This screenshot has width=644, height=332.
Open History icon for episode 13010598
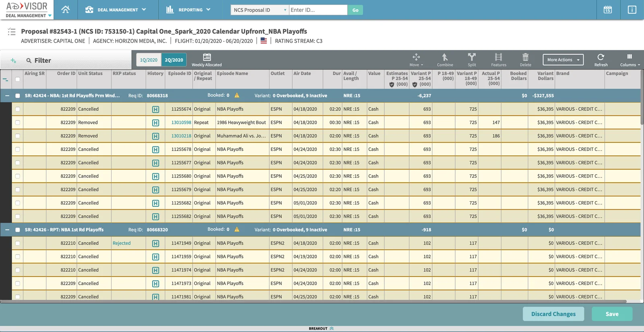click(x=155, y=123)
